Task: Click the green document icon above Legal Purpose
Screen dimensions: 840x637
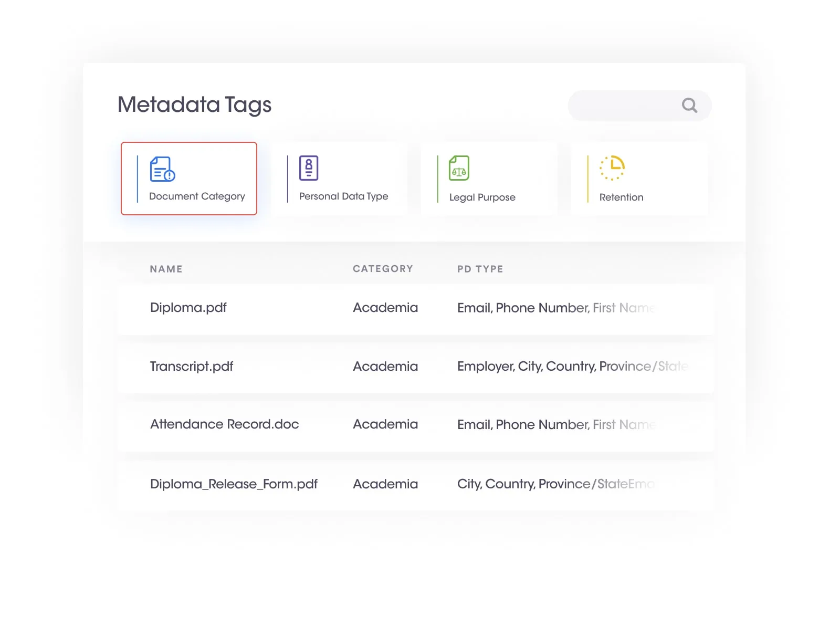Action: 458,169
